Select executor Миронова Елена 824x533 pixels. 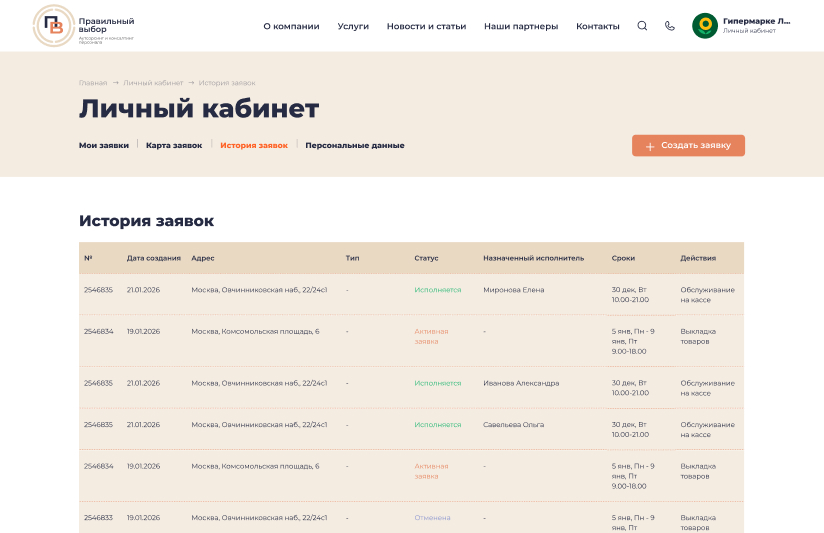pos(513,290)
